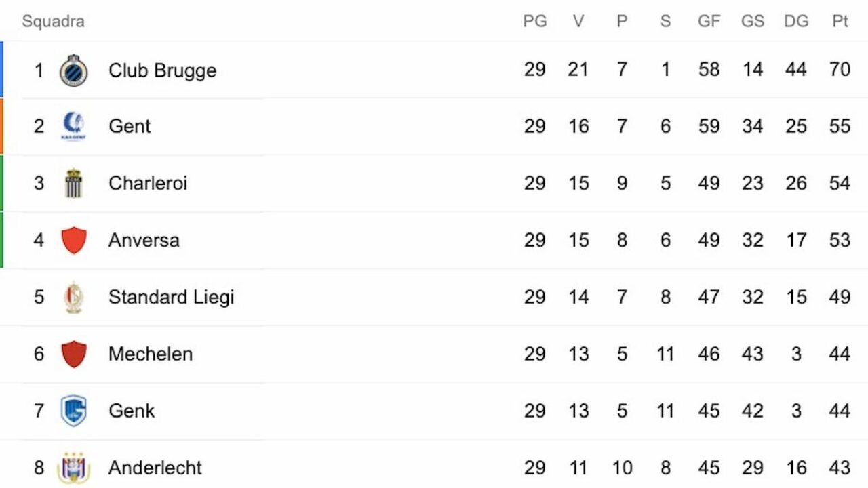The height and width of the screenshot is (488, 868).
Task: Click the Gent club logo
Action: click(73, 126)
